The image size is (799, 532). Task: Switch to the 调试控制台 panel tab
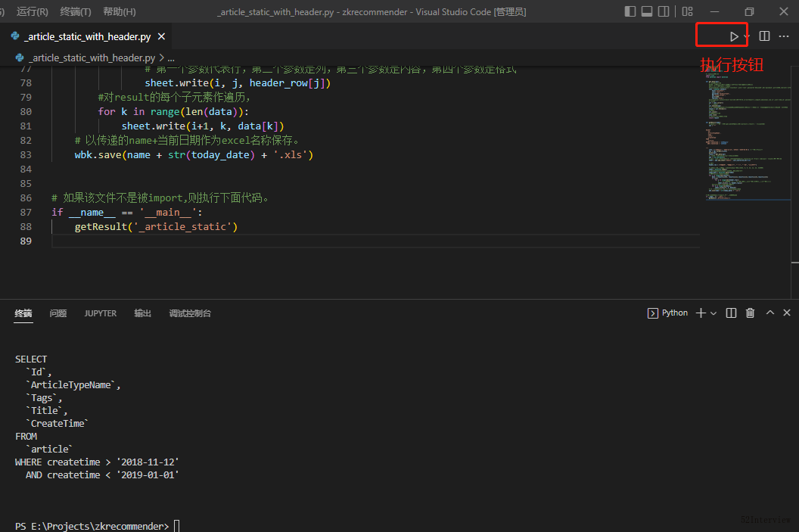click(x=190, y=313)
